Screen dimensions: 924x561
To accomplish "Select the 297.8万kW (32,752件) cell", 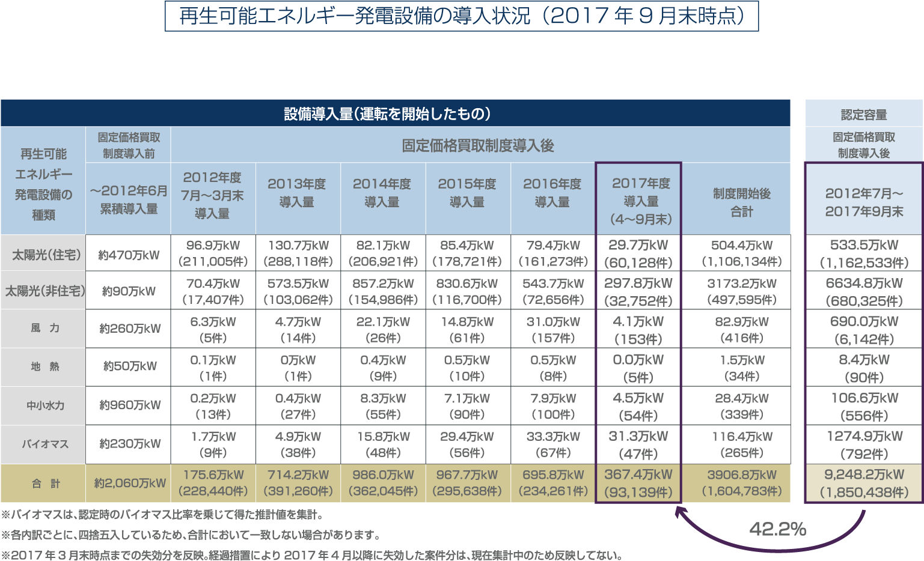I will coord(638,291).
